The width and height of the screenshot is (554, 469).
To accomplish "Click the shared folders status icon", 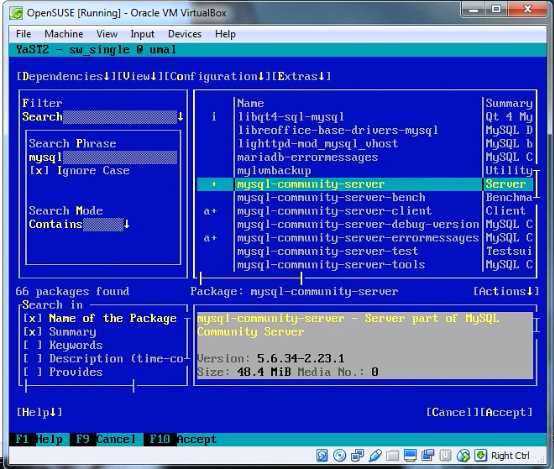I will pos(392,456).
